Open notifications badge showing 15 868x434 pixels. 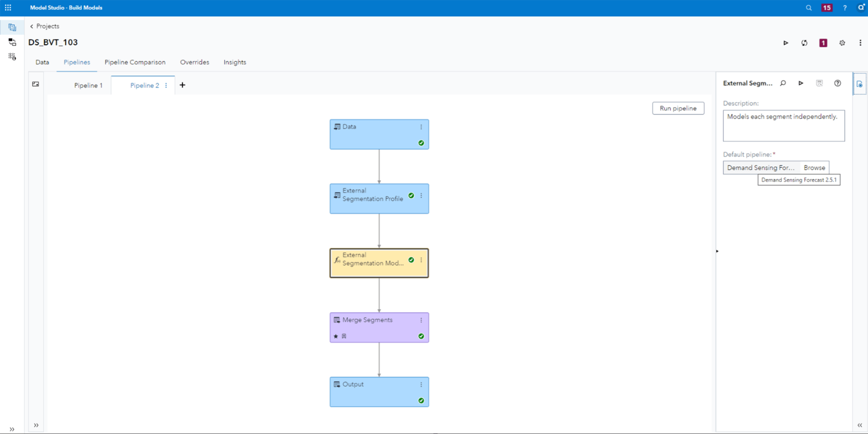[827, 8]
